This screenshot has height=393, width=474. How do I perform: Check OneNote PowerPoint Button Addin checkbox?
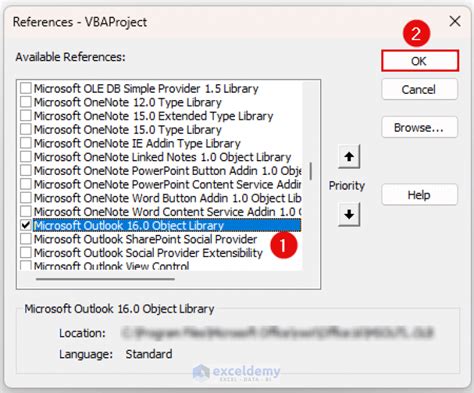click(26, 170)
